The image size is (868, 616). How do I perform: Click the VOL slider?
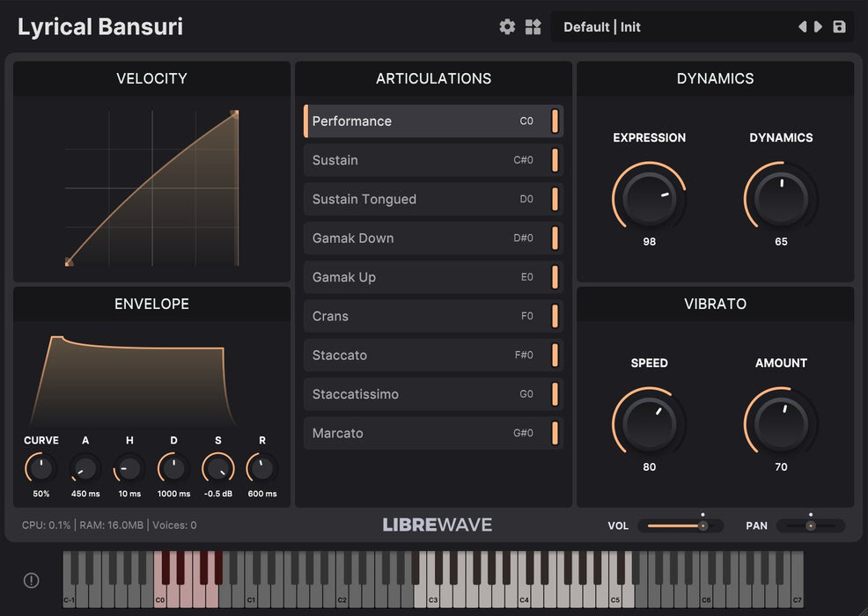coord(680,525)
